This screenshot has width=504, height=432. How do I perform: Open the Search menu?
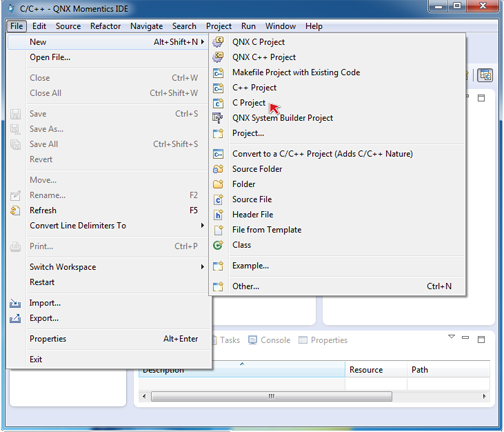(184, 26)
